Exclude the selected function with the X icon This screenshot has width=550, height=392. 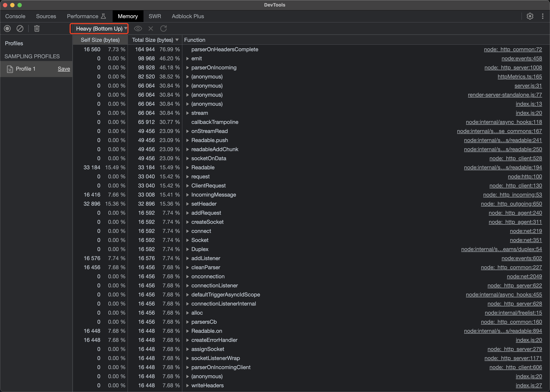coord(151,29)
